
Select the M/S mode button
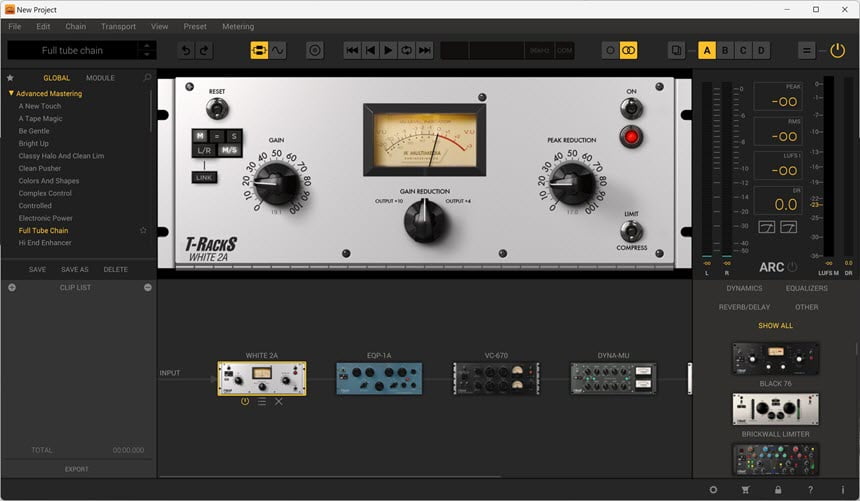[229, 150]
